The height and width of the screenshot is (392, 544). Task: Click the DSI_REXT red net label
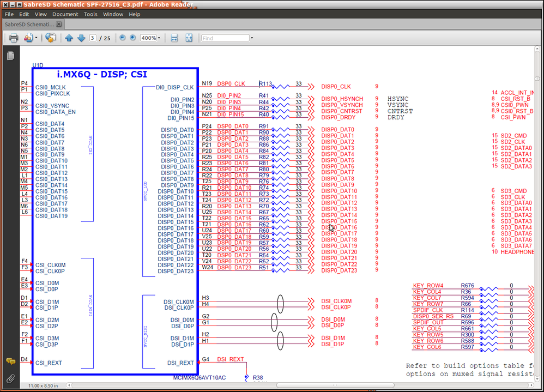point(231,359)
